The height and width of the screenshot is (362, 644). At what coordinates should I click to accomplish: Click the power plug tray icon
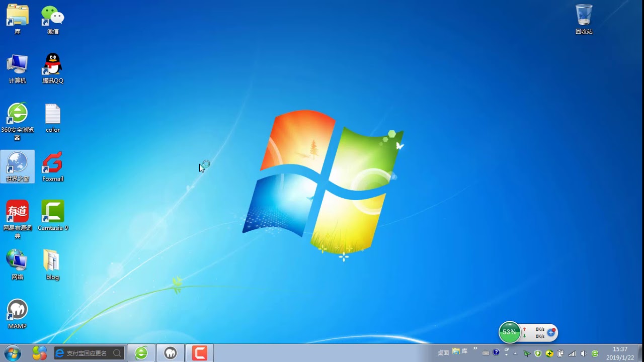tap(560, 353)
